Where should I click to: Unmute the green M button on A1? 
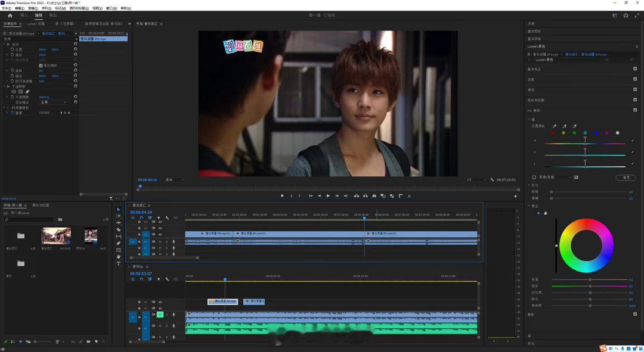coord(160,314)
